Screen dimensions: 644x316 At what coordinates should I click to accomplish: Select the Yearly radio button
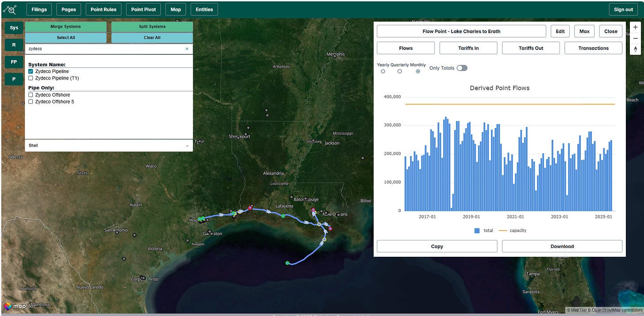click(383, 71)
